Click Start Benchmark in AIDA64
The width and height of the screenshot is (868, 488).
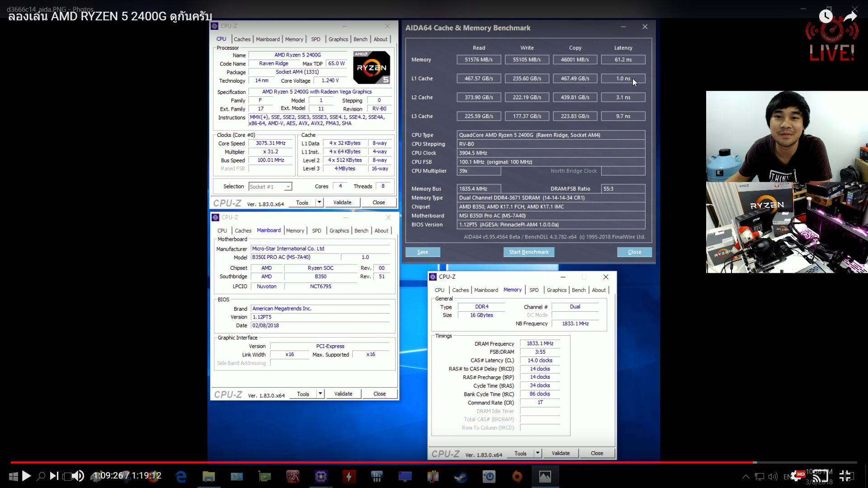[529, 252]
